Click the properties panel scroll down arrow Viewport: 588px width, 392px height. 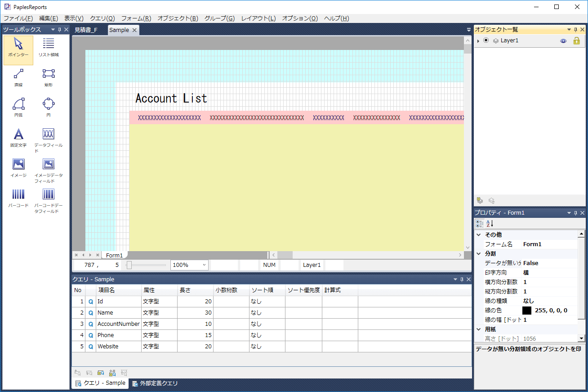tap(581, 338)
